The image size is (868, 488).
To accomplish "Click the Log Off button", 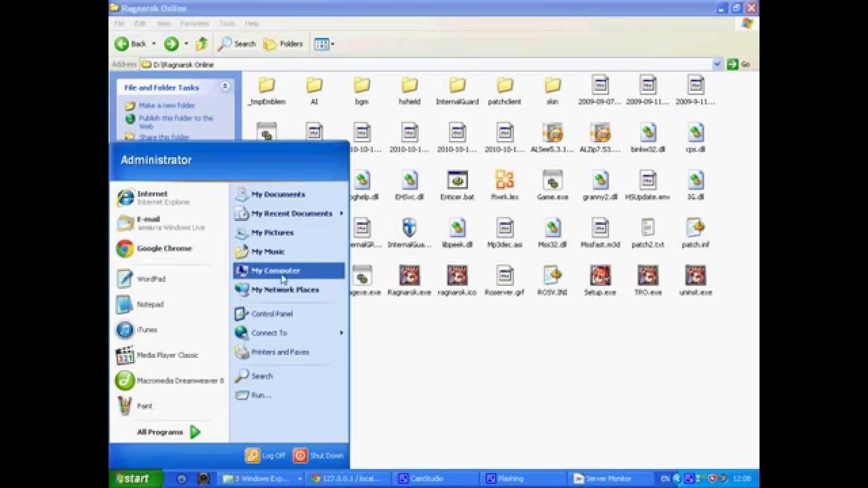I will (266, 455).
